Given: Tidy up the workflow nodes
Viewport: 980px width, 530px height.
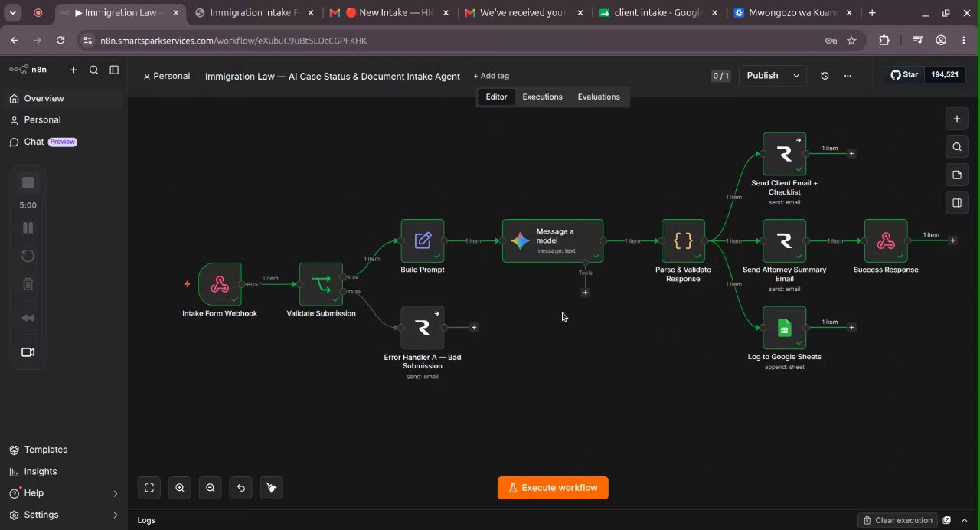Looking at the screenshot, I should (272, 488).
